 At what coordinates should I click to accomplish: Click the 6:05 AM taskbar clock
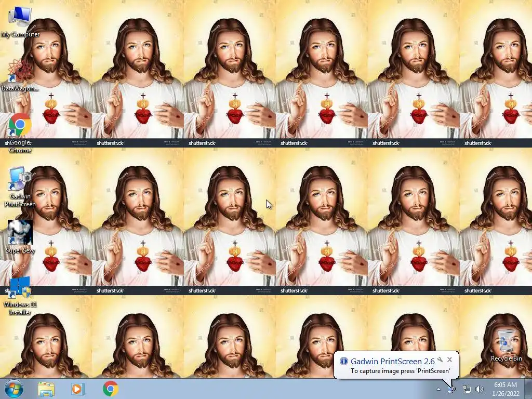pyautogui.click(x=505, y=389)
